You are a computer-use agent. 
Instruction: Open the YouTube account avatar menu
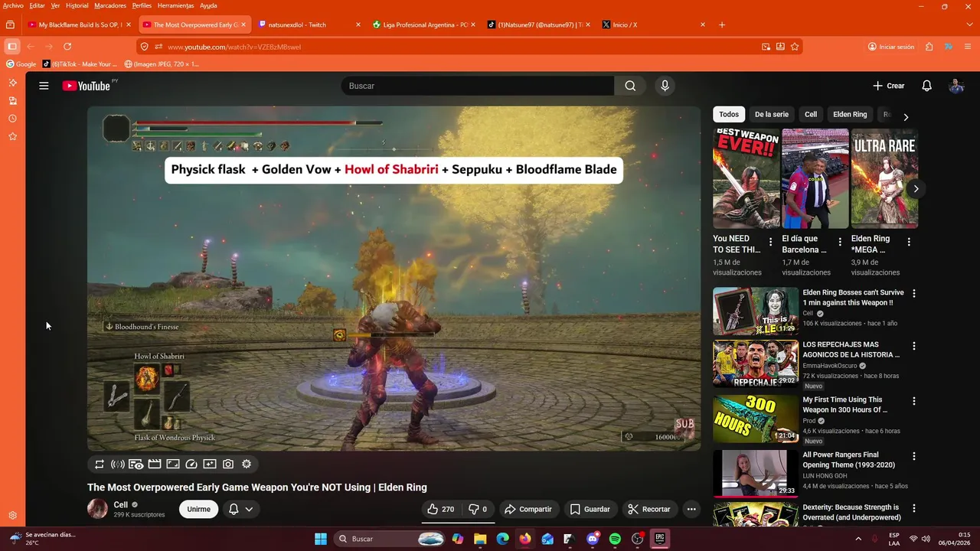(956, 86)
